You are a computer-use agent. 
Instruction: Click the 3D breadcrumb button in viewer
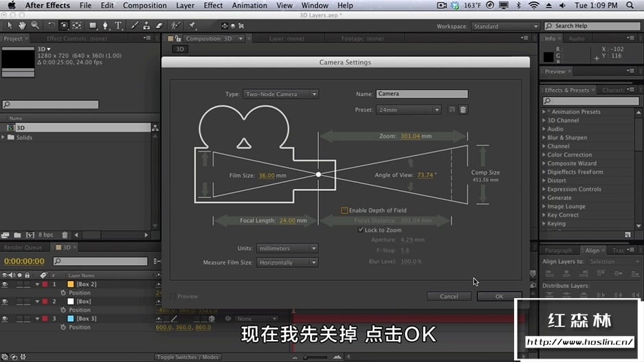pos(180,49)
